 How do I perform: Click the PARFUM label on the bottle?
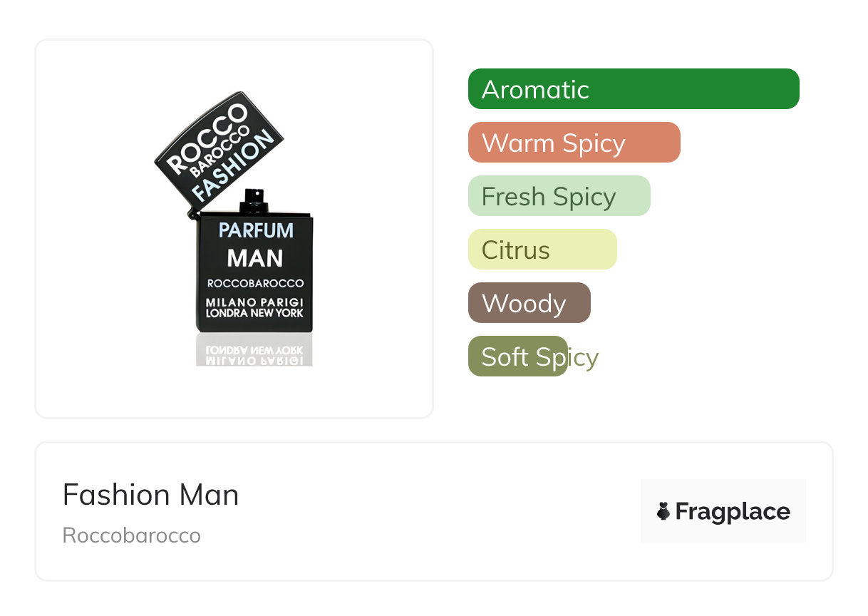click(x=255, y=230)
